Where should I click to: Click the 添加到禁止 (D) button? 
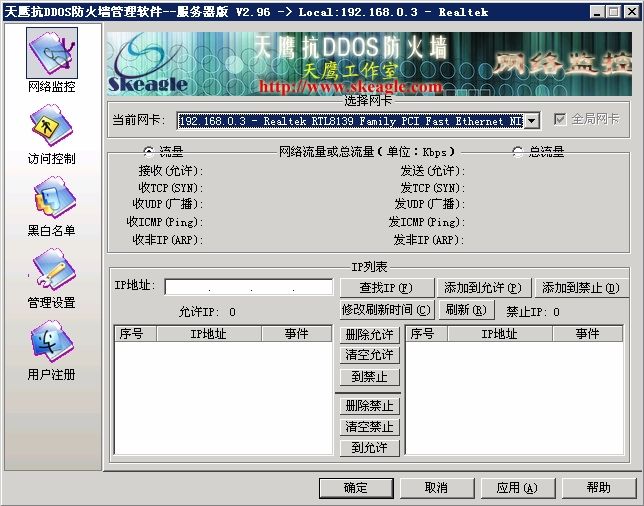581,288
